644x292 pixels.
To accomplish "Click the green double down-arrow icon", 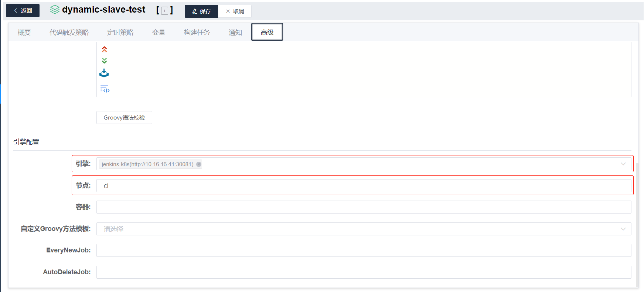I will tap(105, 60).
